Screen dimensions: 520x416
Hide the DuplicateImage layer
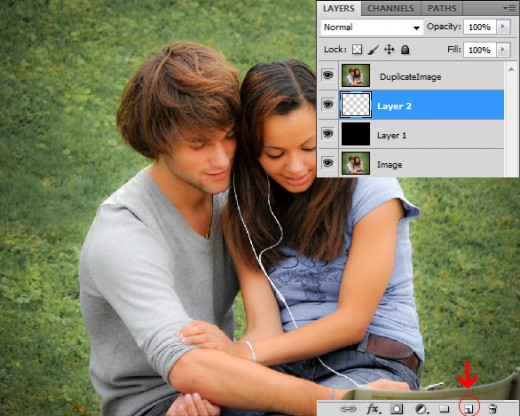tap(328, 75)
